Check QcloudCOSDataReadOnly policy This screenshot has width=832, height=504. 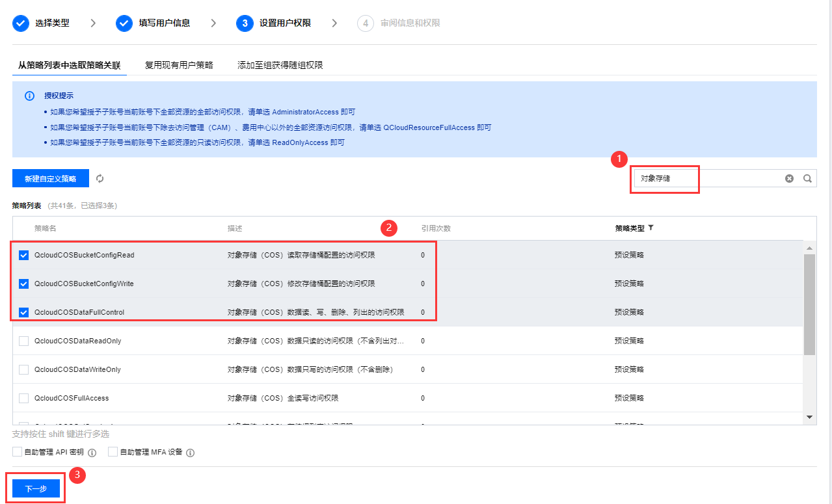23,341
